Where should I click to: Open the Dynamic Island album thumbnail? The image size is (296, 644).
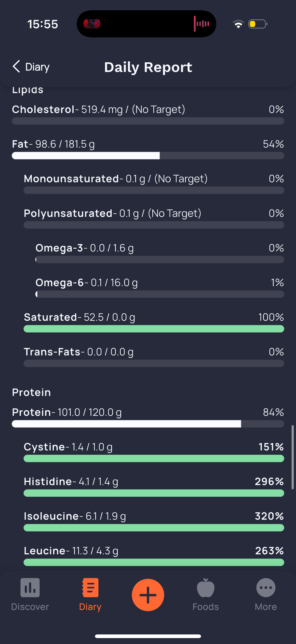coord(92,24)
